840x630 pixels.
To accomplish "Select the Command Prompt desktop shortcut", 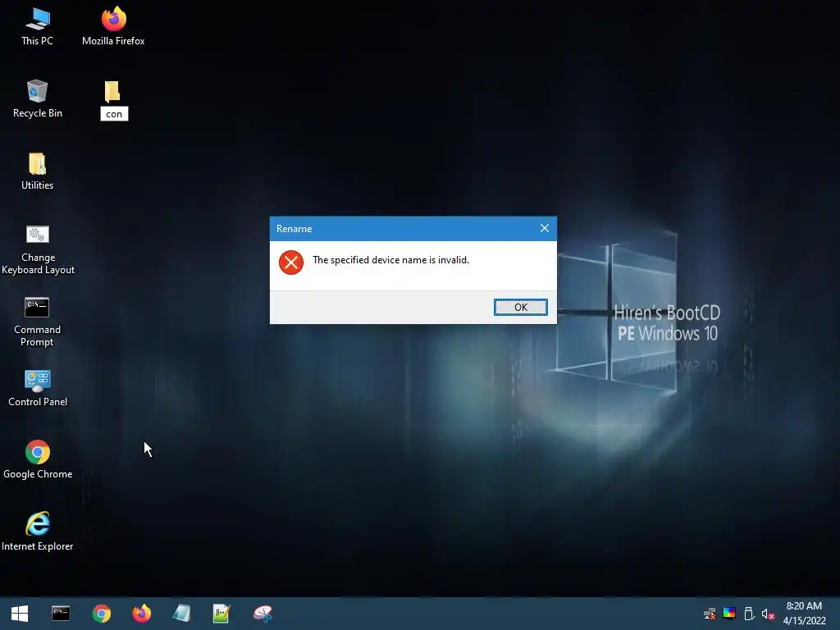I will (x=37, y=322).
